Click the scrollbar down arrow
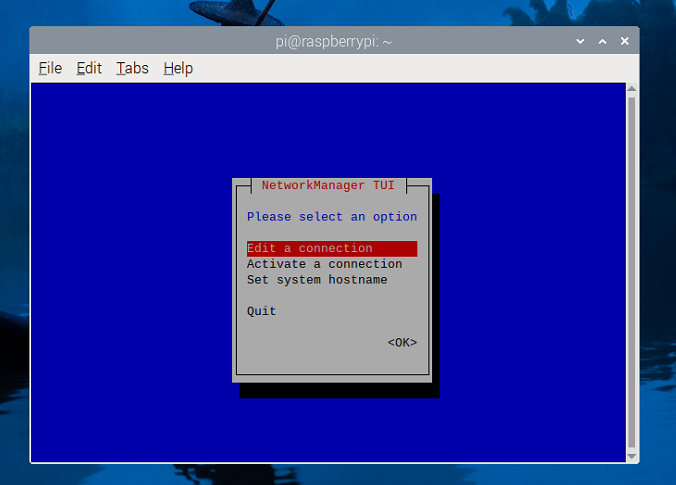Viewport: 676px width, 485px height. [632, 456]
